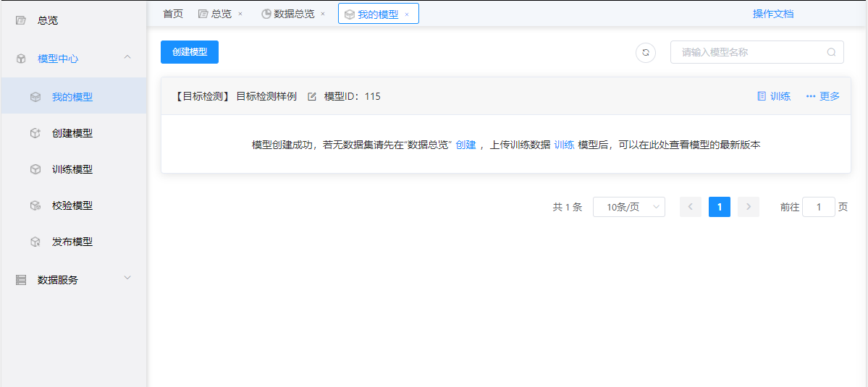Click the 创建模型 sidebar icon
Image resolution: width=868 pixels, height=387 pixels.
pyautogui.click(x=35, y=133)
